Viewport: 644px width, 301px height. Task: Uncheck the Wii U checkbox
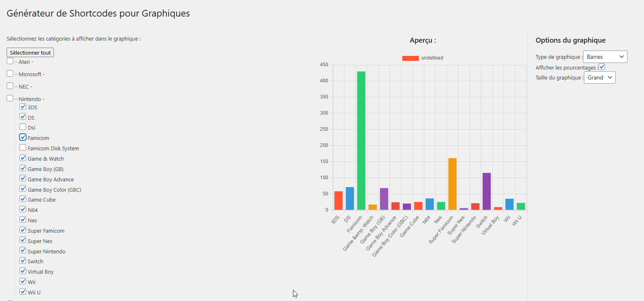pyautogui.click(x=23, y=292)
